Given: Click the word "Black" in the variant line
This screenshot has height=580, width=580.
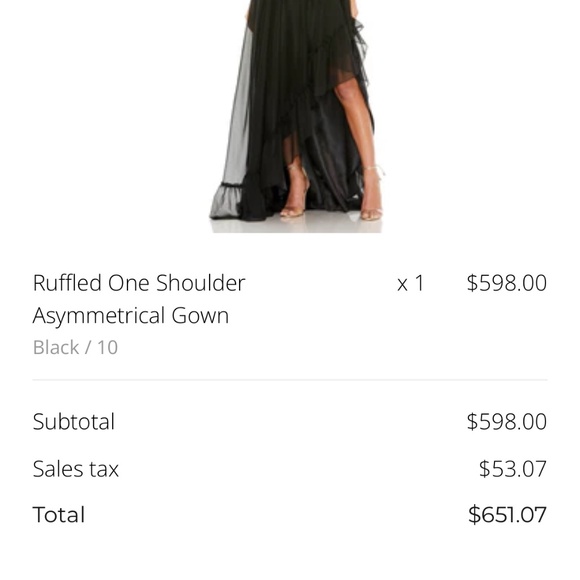Looking at the screenshot, I should pyautogui.click(x=56, y=347).
